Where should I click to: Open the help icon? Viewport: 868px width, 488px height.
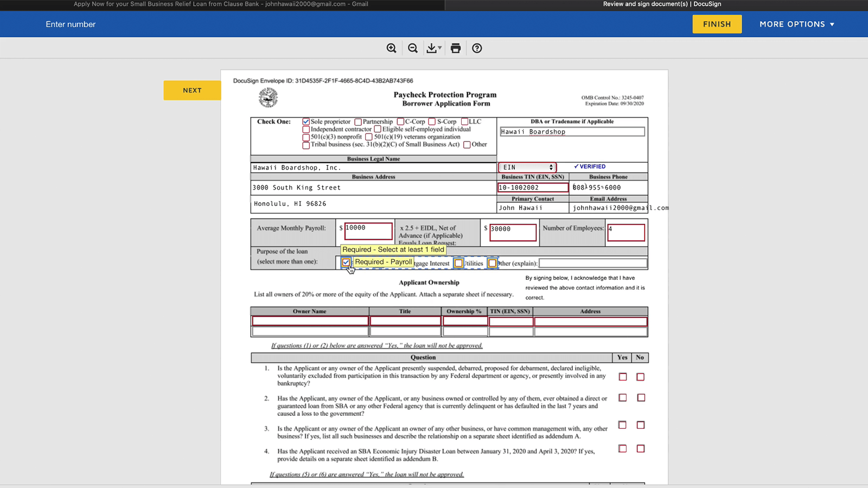pyautogui.click(x=477, y=48)
